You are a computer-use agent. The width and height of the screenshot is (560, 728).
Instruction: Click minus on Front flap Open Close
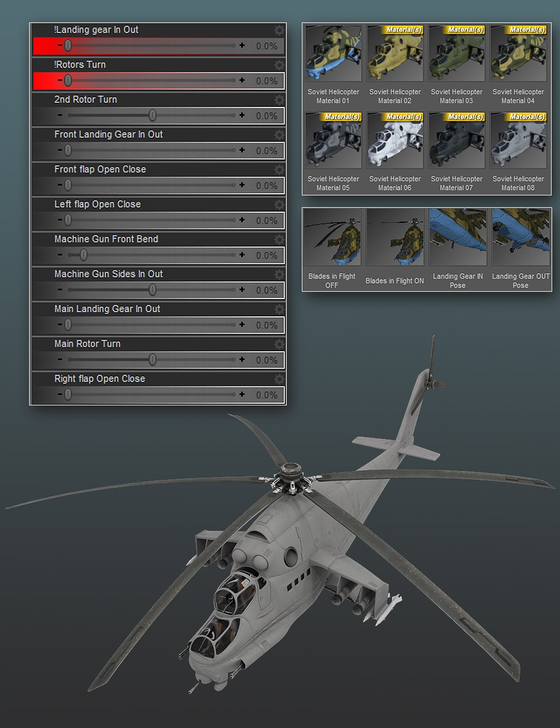(60, 185)
